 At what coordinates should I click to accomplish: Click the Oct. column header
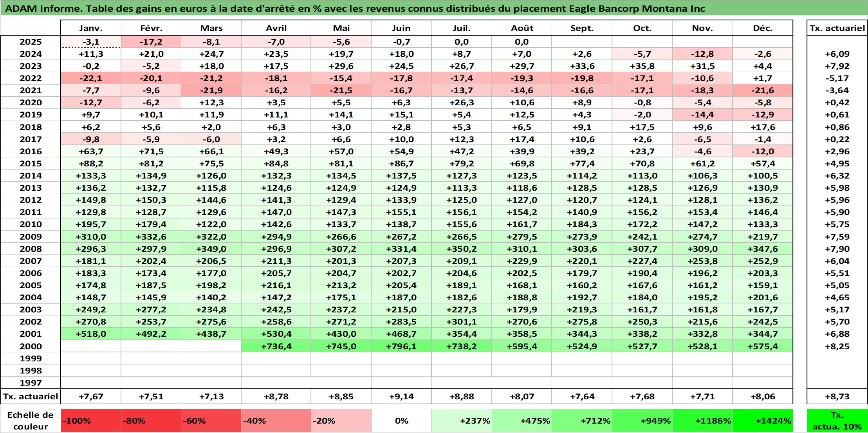click(642, 28)
